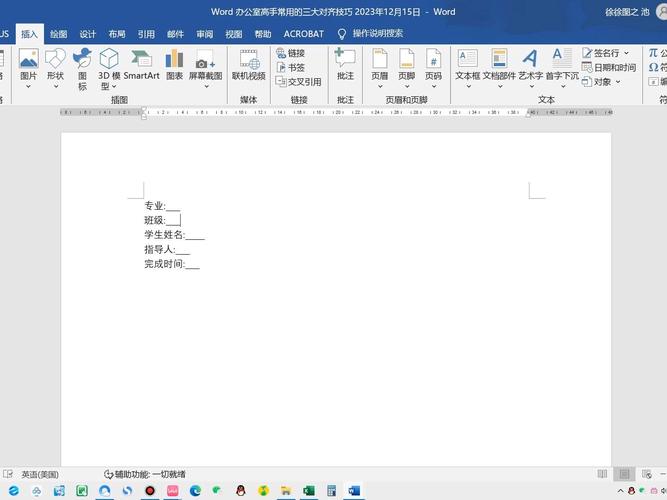The width and height of the screenshot is (667, 500).
Task: Open the 审阅 Review tab
Action: pos(205,34)
